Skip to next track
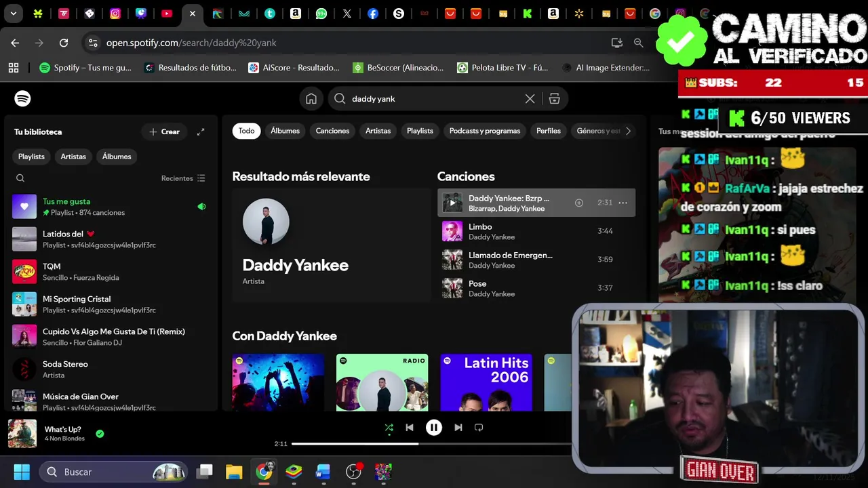 pos(458,428)
